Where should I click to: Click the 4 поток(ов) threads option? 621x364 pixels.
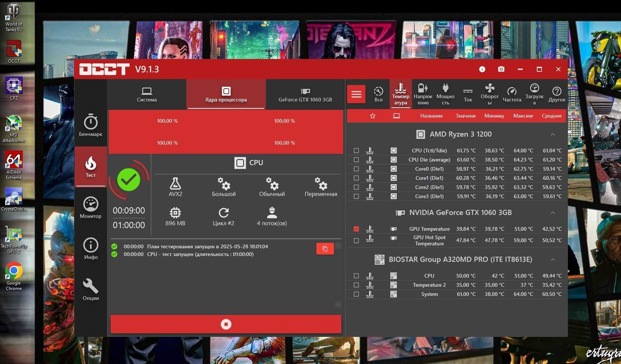pos(272,216)
